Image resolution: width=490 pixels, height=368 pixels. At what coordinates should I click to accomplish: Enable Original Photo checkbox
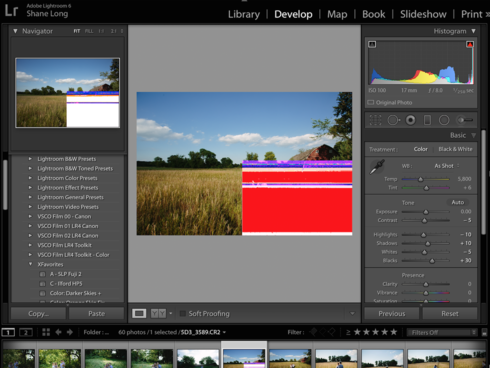click(370, 102)
